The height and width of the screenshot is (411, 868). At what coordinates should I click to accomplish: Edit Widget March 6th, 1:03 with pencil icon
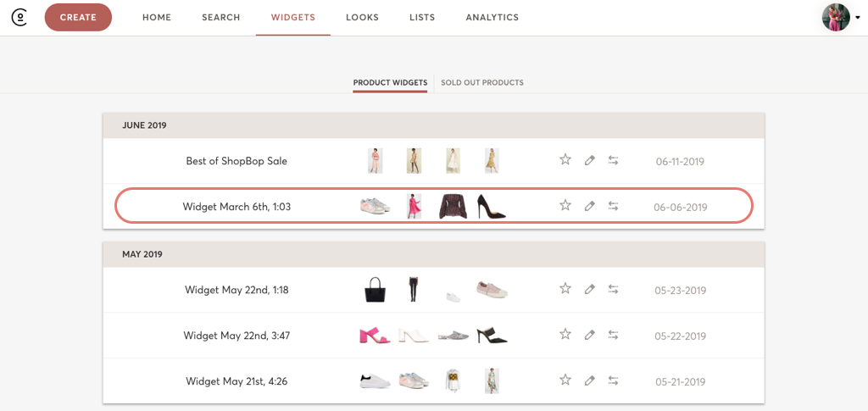click(x=589, y=206)
